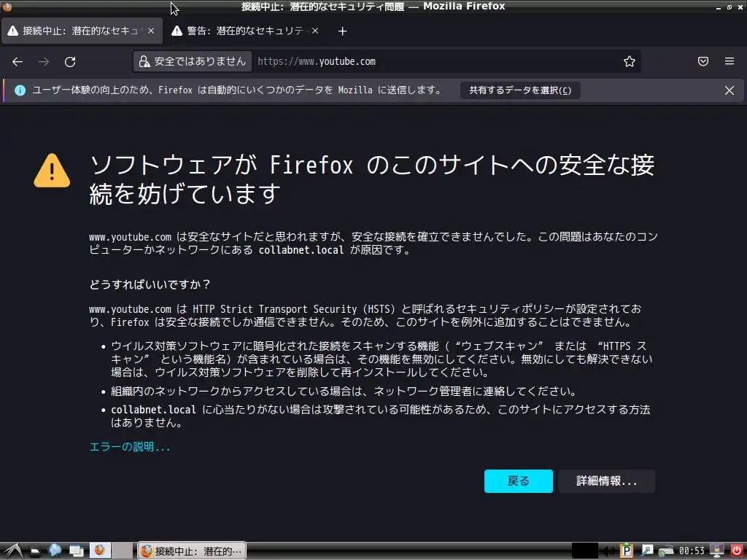This screenshot has width=747, height=560.
Task: Switch to the 警告: 潜在的なセキュリティ tab
Action: [245, 31]
